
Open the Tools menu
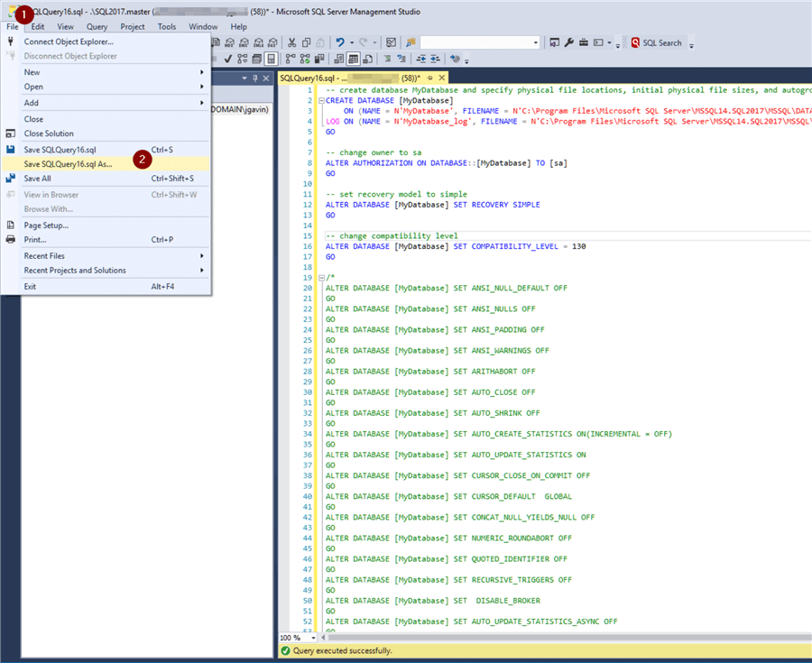167,26
